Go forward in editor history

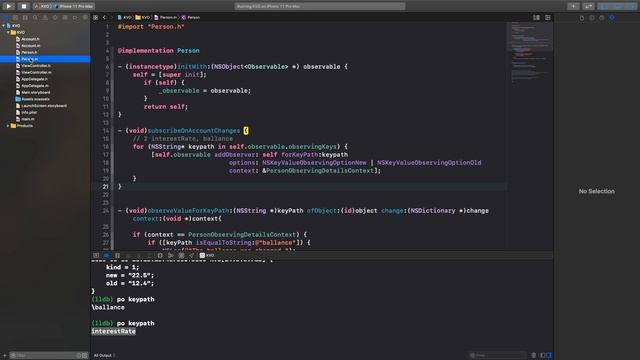(111, 18)
